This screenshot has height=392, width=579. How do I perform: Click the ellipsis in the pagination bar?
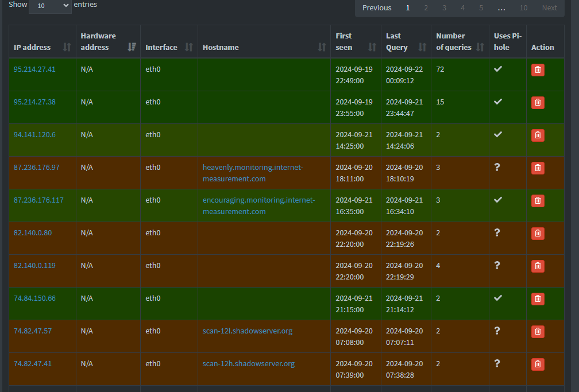(501, 7)
